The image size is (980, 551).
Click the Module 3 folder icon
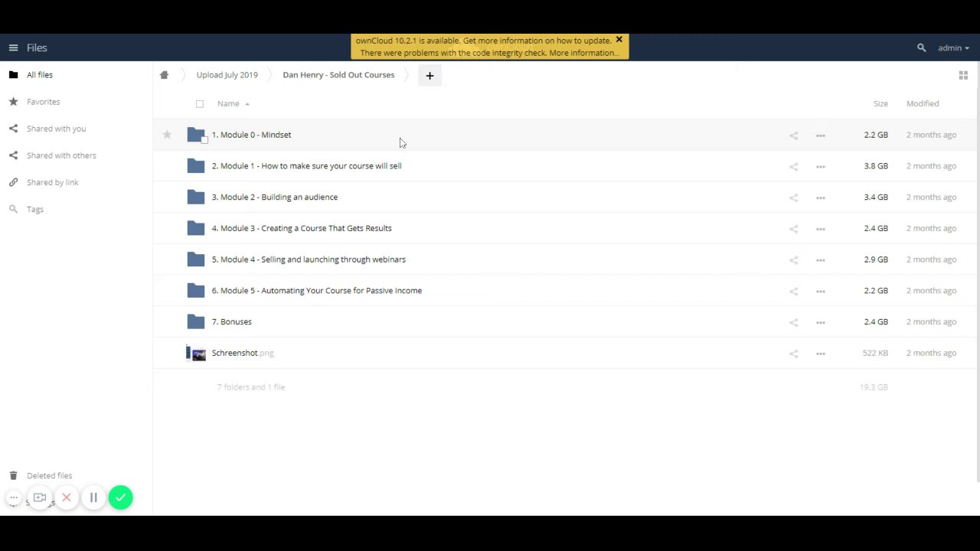click(196, 228)
